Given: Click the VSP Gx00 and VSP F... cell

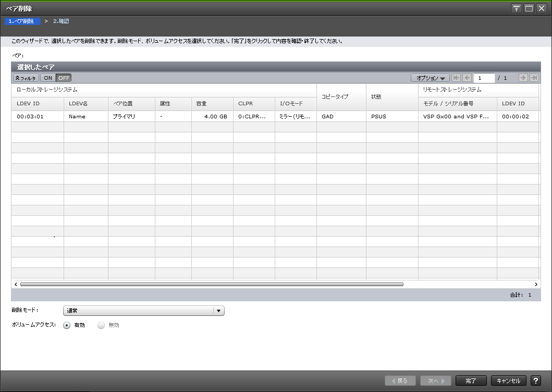Looking at the screenshot, I should click(x=458, y=116).
